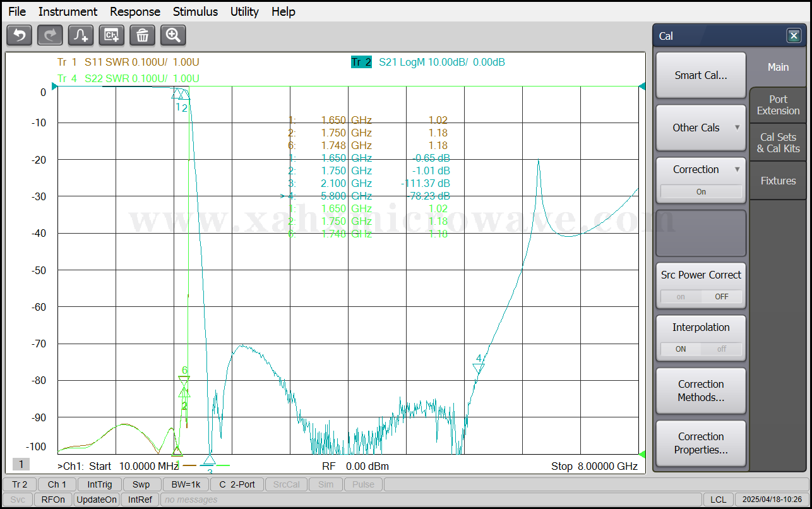Click the Pulse status bar button

click(x=363, y=484)
